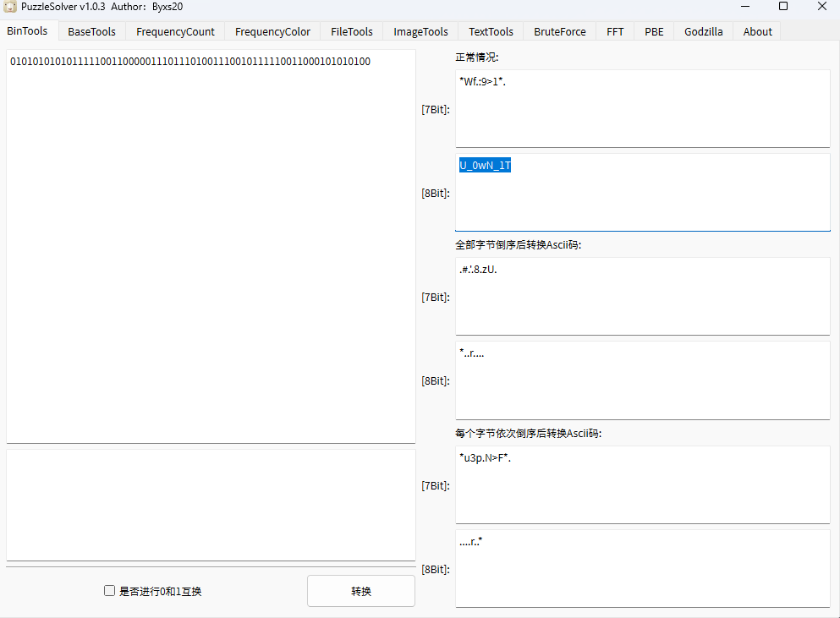Image resolution: width=840 pixels, height=618 pixels.
Task: Click the 8Bit output showing U_0wN_1T
Action: coord(643,193)
